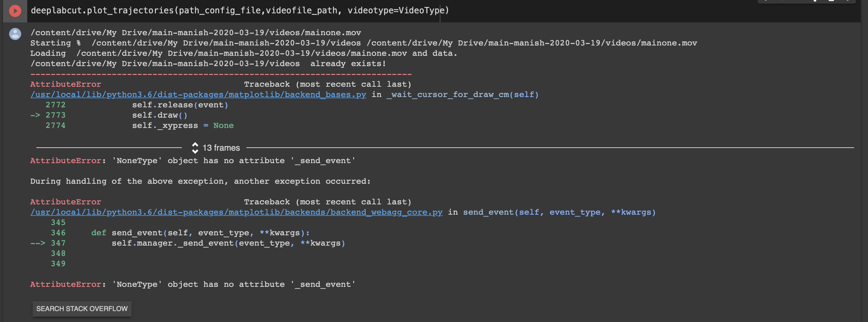Screen dimensions: 868x322
Task: Open the backend_webagg_core.py traceback link
Action: tap(236, 212)
